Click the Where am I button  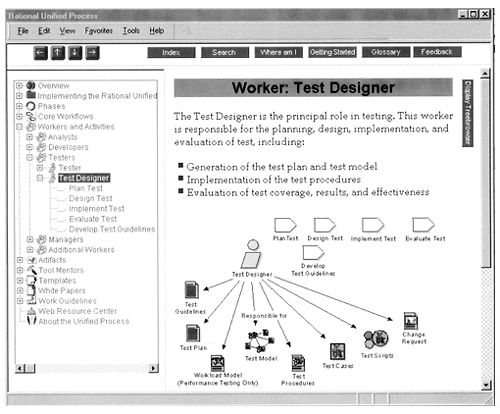click(278, 52)
